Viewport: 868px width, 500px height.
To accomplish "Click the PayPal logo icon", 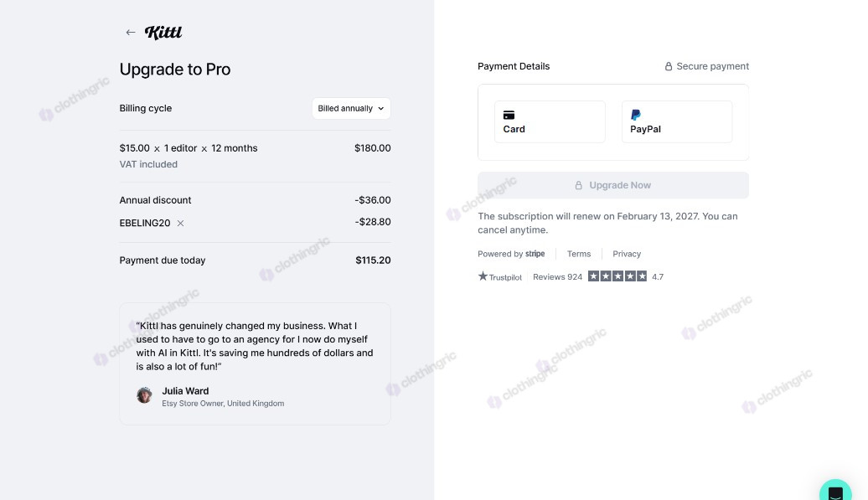I will [x=635, y=115].
